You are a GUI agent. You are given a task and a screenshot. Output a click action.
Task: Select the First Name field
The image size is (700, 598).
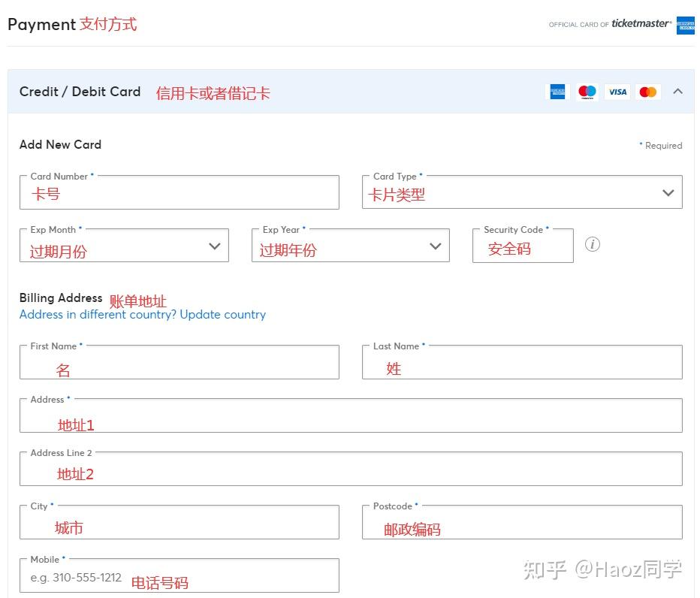point(179,362)
